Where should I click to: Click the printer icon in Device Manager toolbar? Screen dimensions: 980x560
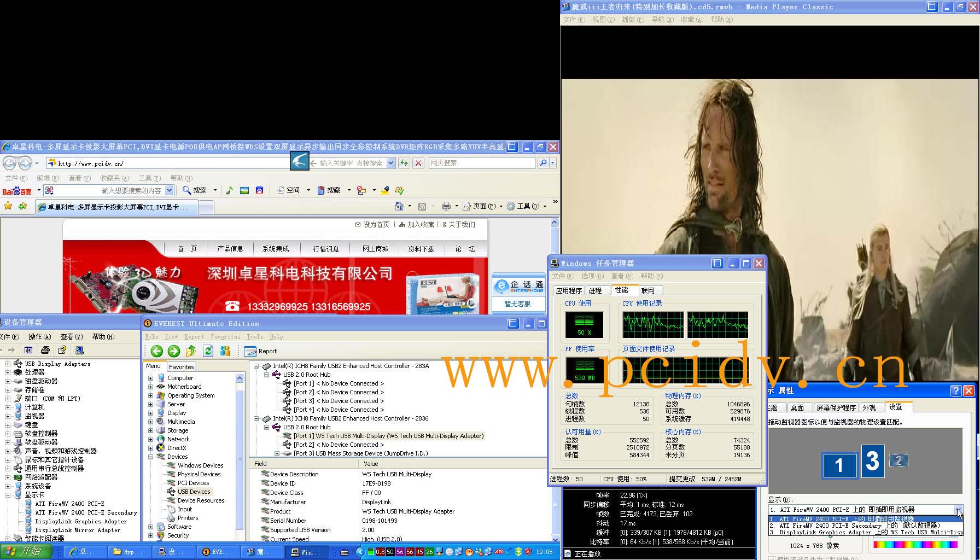(45, 350)
